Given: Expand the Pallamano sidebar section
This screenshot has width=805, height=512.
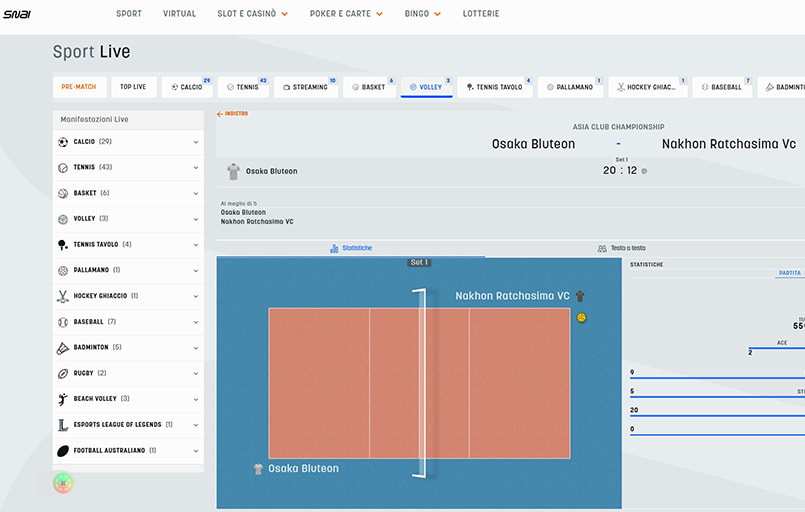Looking at the screenshot, I should point(196,270).
